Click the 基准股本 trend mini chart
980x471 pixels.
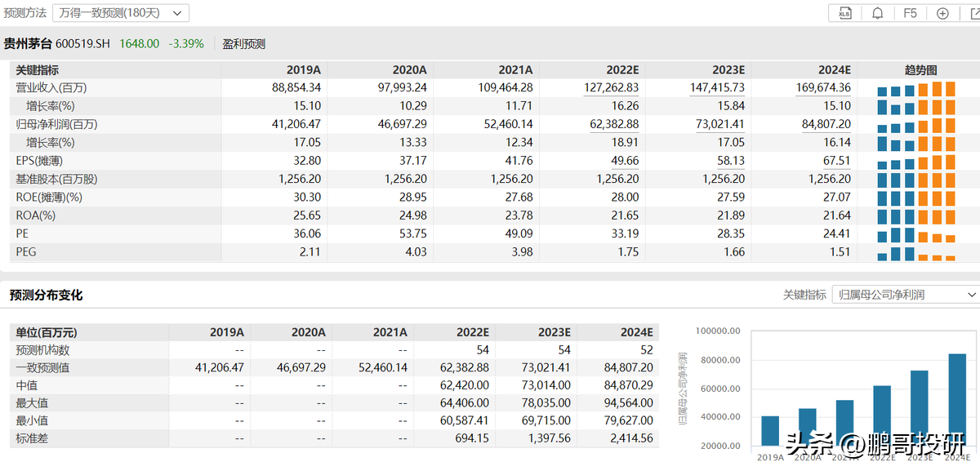[915, 179]
